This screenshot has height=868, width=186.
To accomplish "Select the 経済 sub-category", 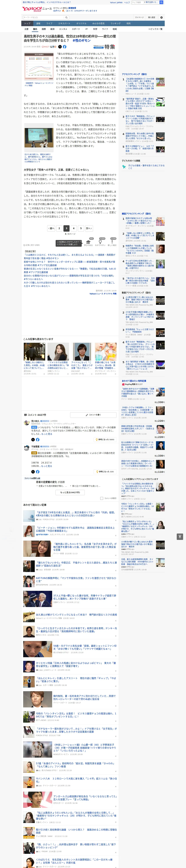I will click(x=52, y=29).
